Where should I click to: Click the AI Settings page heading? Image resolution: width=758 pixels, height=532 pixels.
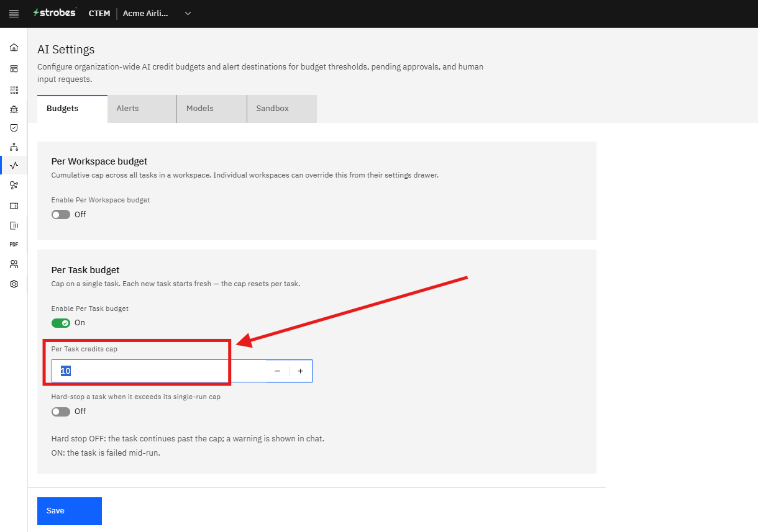point(66,50)
